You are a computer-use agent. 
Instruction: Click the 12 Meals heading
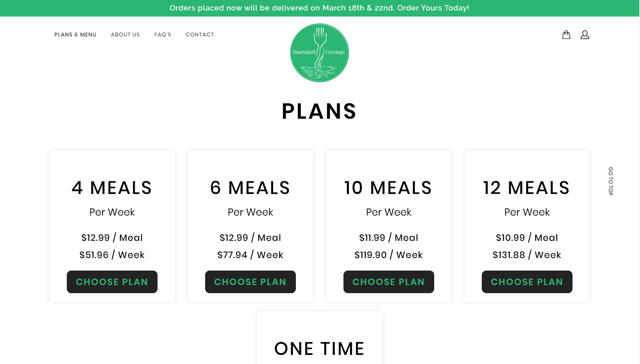(527, 188)
